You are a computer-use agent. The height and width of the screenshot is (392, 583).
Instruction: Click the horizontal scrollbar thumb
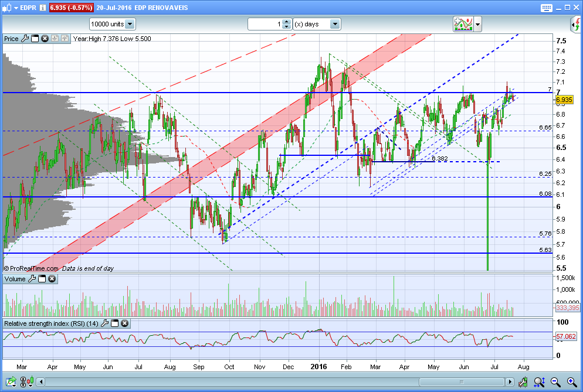point(462,382)
